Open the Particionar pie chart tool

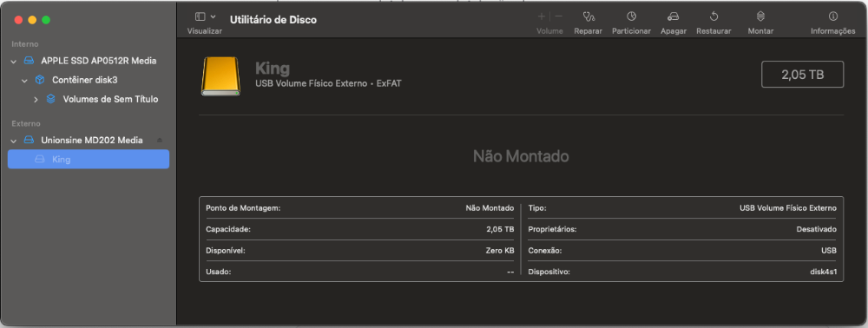coord(631,16)
